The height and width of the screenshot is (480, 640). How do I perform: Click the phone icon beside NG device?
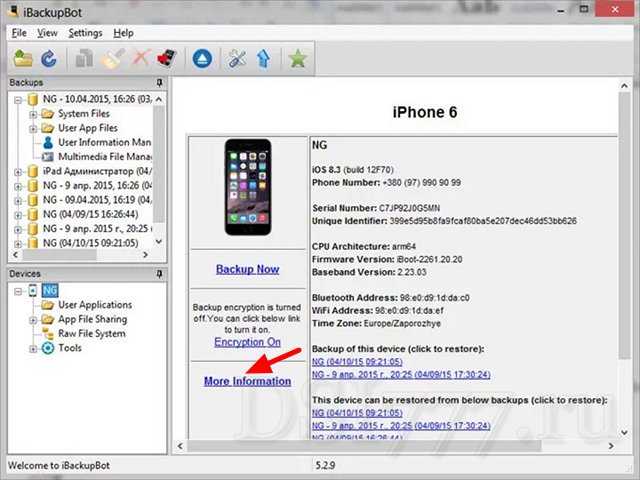click(33, 291)
